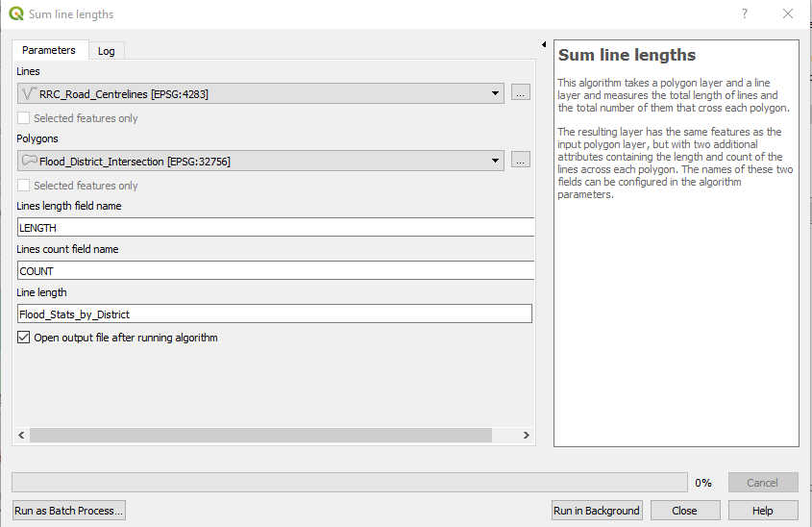Click Run in Background button
Screen dimensions: 812x527
(x=596, y=511)
